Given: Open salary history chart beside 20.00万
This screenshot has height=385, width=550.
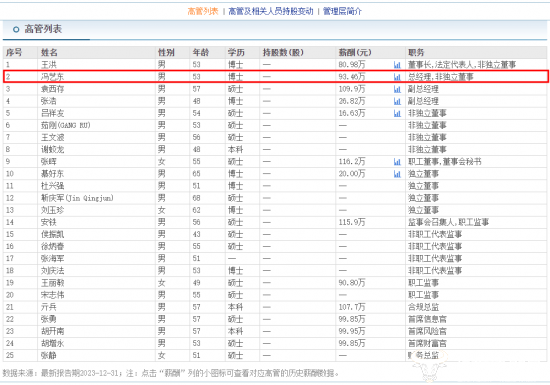Looking at the screenshot, I should pyautogui.click(x=397, y=174).
